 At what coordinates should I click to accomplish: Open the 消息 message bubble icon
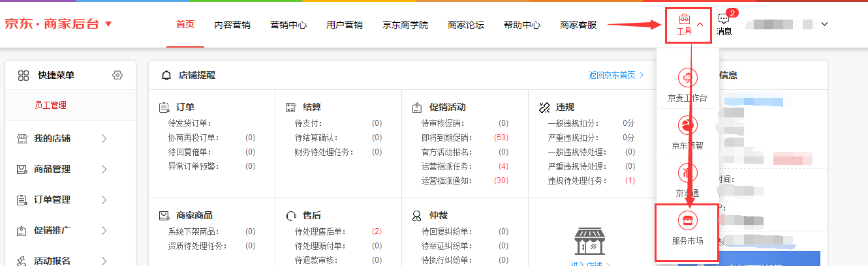tap(723, 19)
